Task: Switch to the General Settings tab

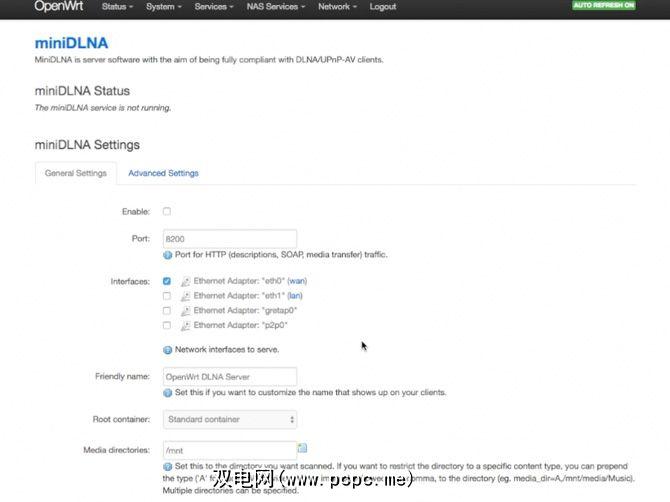Action: tap(76, 173)
